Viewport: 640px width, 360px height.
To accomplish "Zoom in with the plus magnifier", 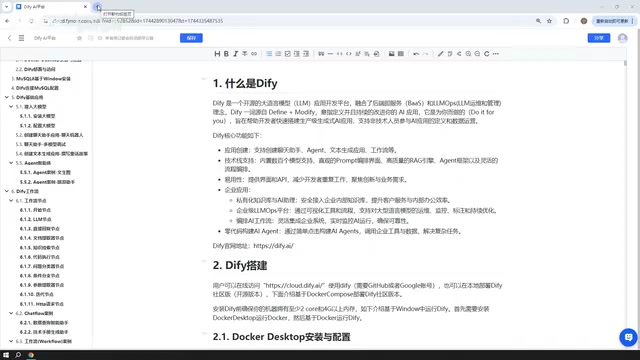I will [468, 54].
